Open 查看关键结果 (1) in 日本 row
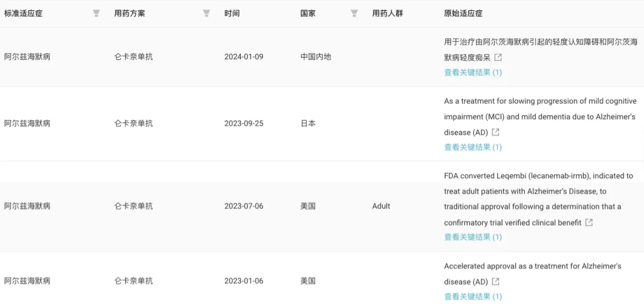The height and width of the screenshot is (306, 644). (473, 147)
